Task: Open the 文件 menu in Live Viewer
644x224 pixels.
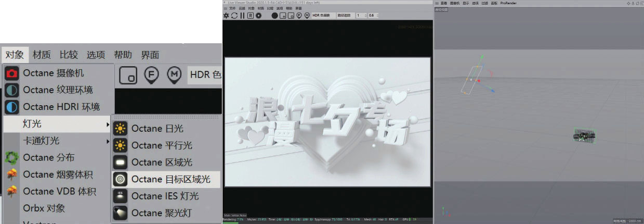Action: point(232,8)
